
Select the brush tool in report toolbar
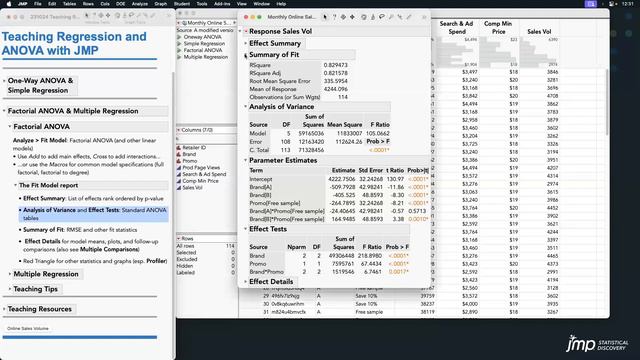click(x=373, y=17)
